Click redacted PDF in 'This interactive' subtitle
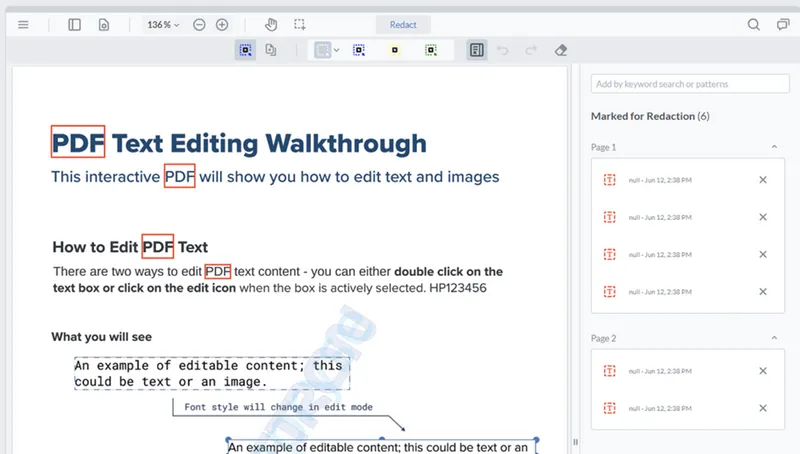Screen dimensions: 800x454 click(x=180, y=175)
